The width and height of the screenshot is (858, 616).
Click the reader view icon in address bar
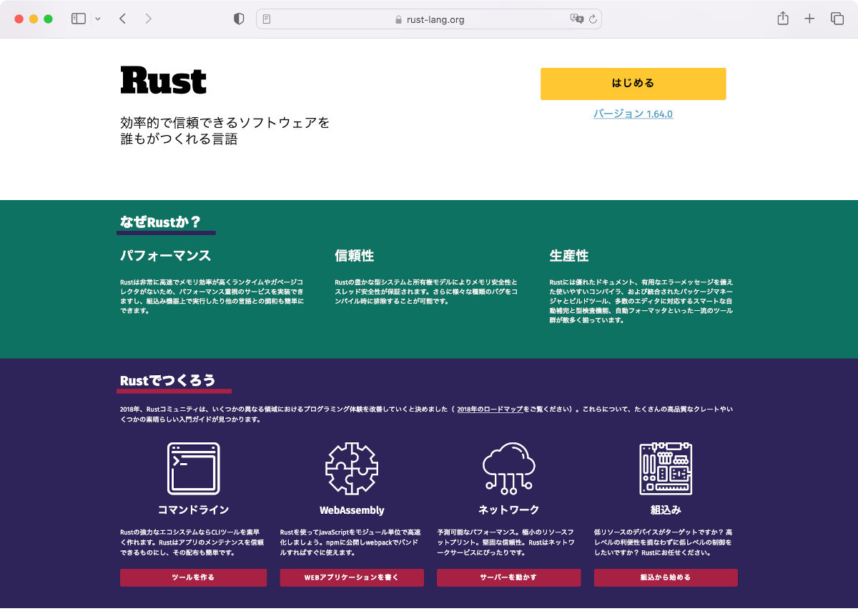267,19
